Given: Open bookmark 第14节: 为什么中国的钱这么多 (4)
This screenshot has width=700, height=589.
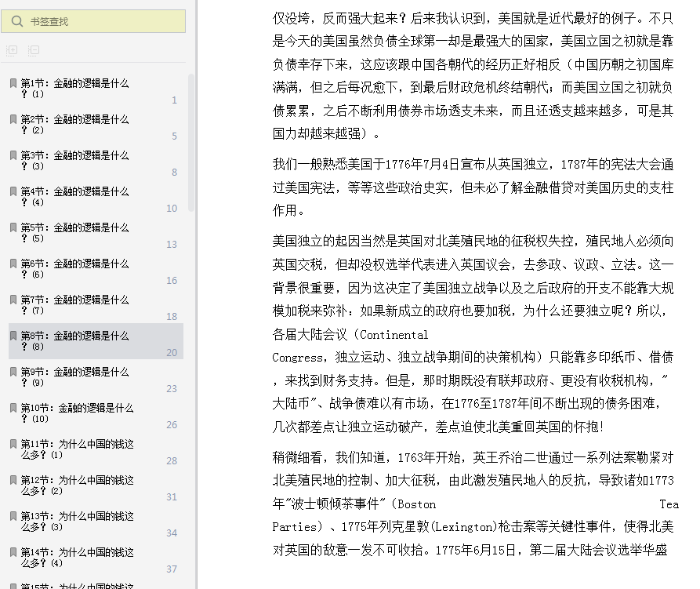Looking at the screenshot, I should click(96, 558).
